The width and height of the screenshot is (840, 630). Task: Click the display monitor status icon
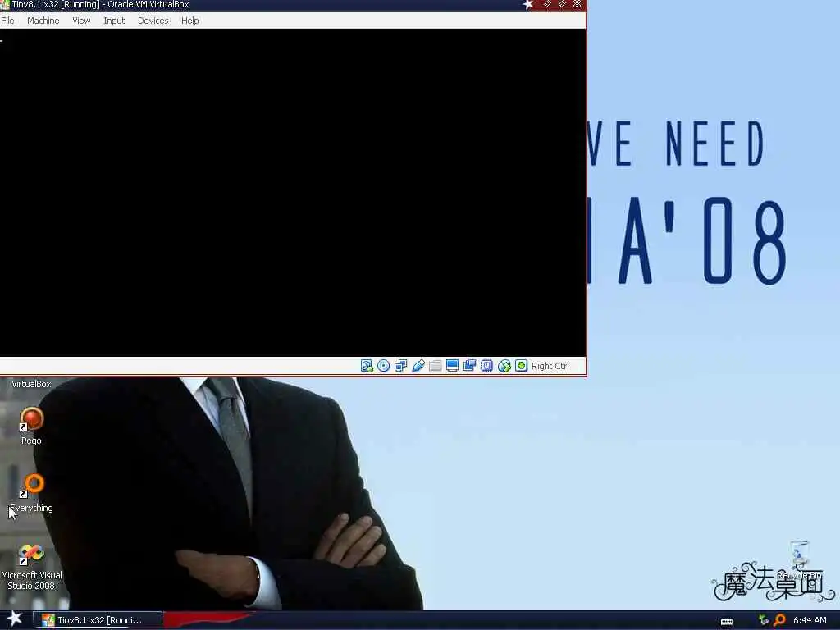(x=453, y=366)
